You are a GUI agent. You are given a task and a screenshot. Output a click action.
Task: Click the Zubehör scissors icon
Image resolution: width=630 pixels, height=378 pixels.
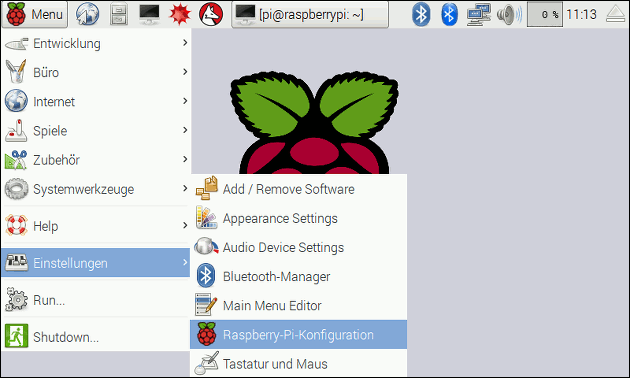(x=16, y=159)
